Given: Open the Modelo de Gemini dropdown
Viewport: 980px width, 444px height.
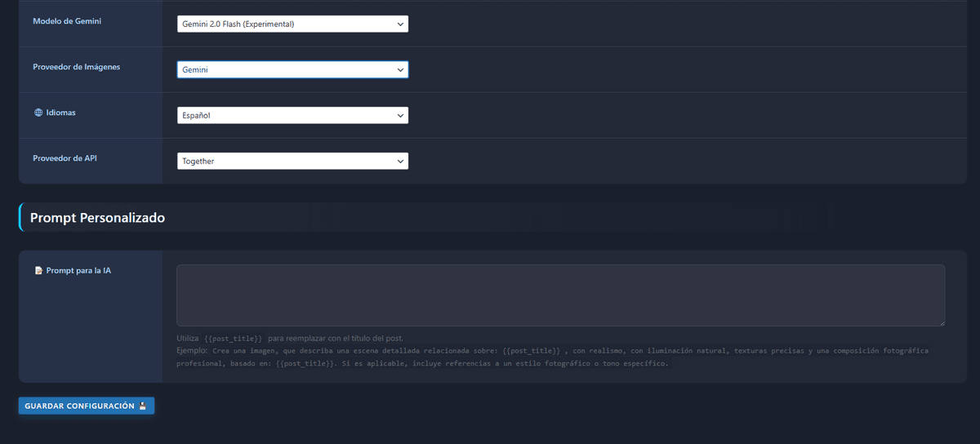Looking at the screenshot, I should [x=292, y=24].
